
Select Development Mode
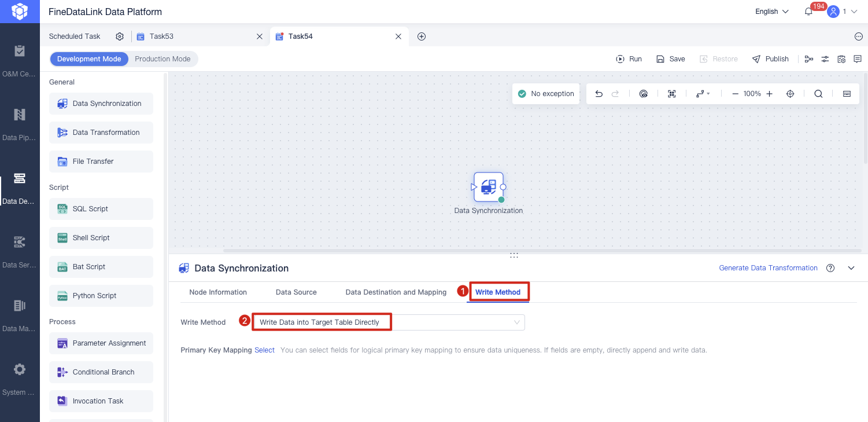coord(89,59)
